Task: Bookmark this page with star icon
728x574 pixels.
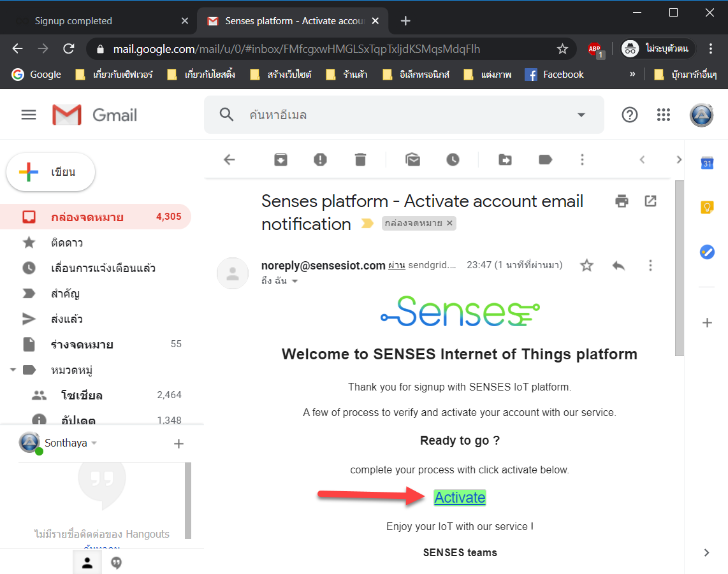Action: click(x=562, y=48)
